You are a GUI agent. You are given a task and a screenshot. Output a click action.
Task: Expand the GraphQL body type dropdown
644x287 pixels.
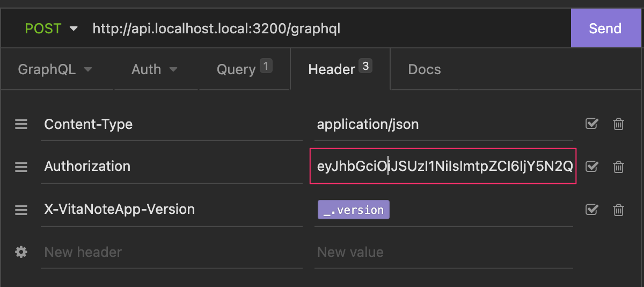pyautogui.click(x=55, y=69)
